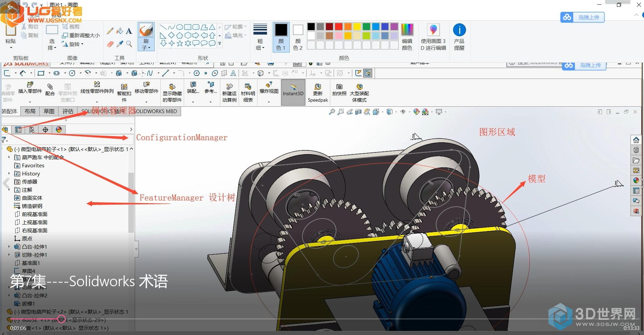The width and height of the screenshot is (644, 335).
Task: Pick the green color swatch in Paint palette
Action: click(x=366, y=26)
